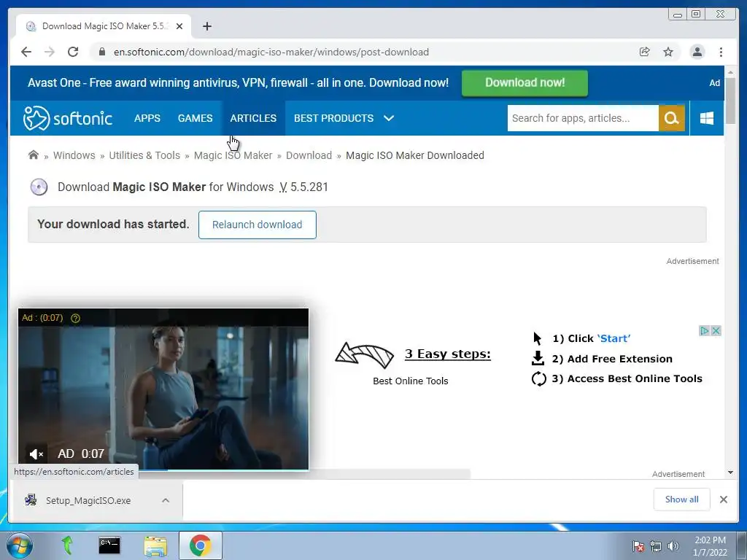Screen dimensions: 747x560
Task: Share this page icon in address bar
Action: coord(645,52)
